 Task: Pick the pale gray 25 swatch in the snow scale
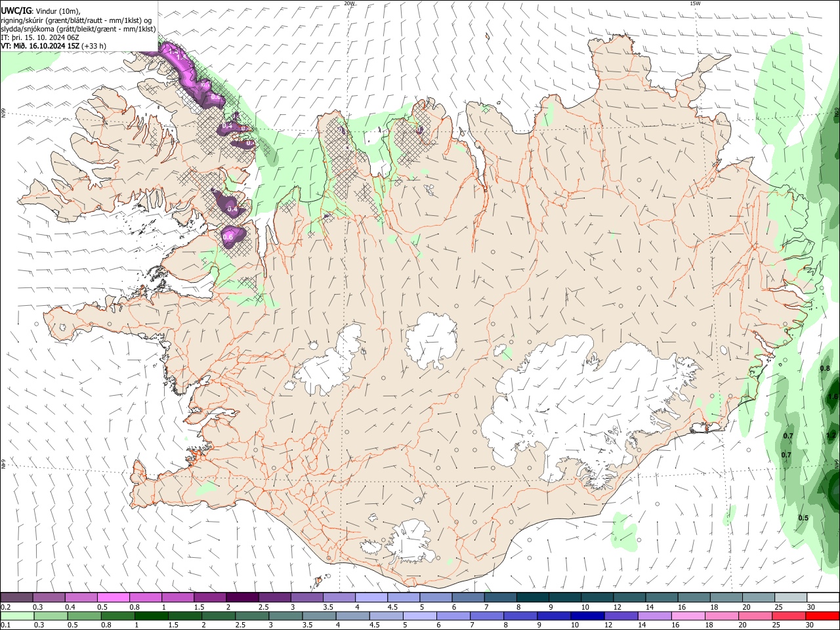pyautogui.click(x=791, y=597)
